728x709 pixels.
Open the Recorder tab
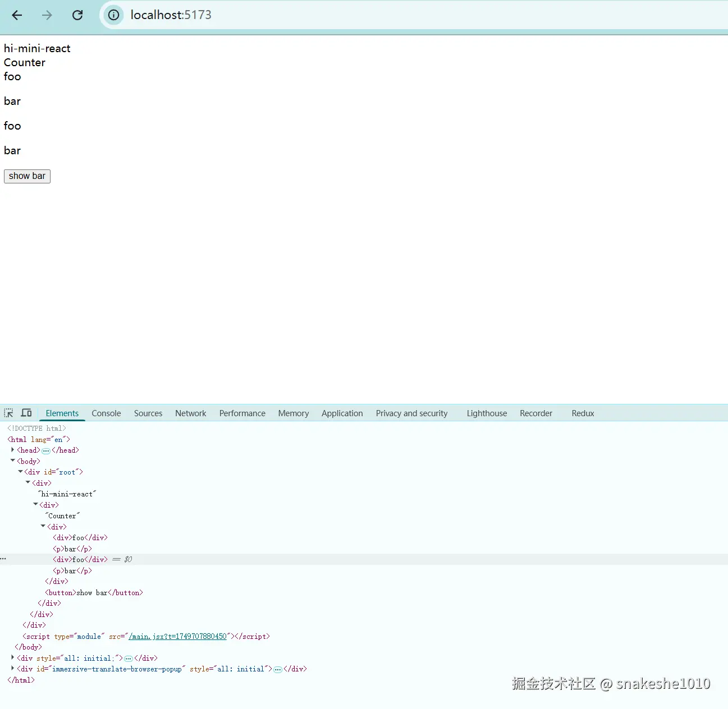pos(536,413)
